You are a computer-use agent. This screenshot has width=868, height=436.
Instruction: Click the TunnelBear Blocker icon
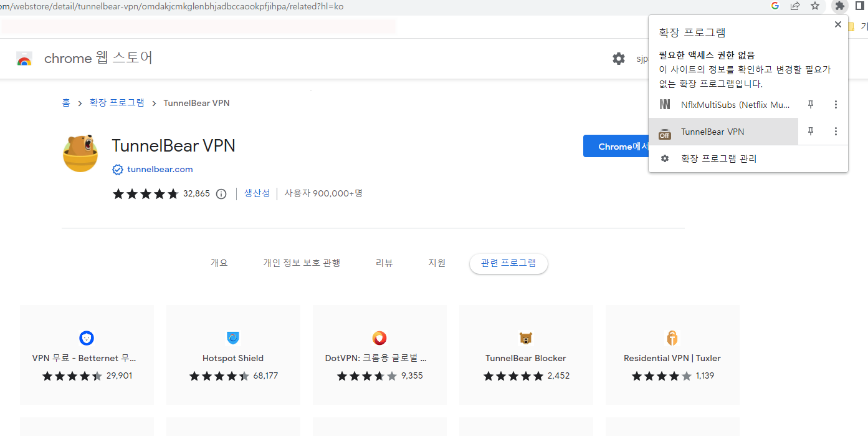click(526, 338)
